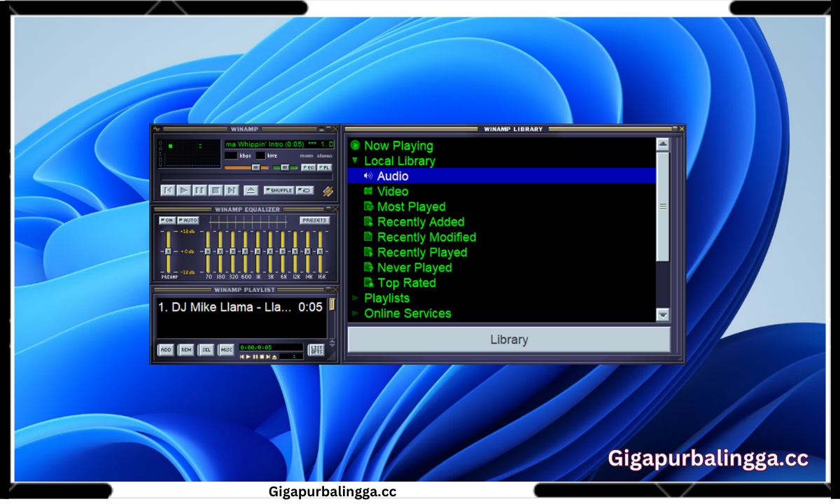The height and width of the screenshot is (504, 840).
Task: Toggle the Repeat button
Action: coord(305,190)
